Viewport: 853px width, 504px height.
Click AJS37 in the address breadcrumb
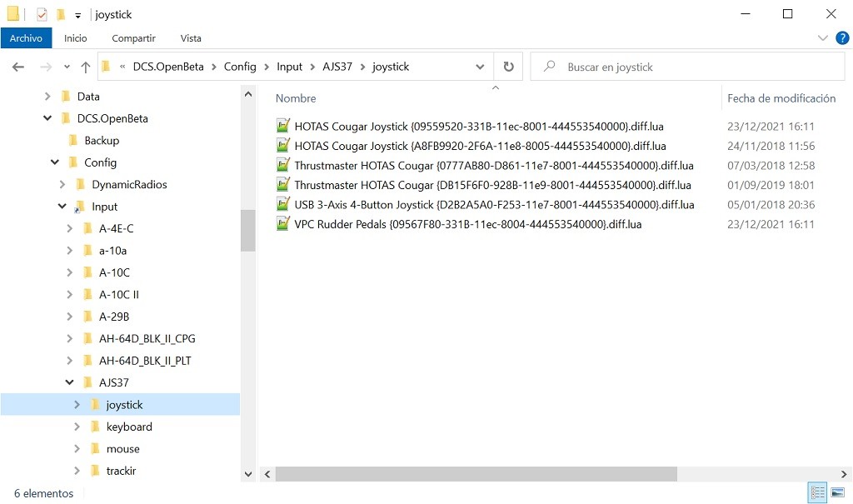coord(337,67)
